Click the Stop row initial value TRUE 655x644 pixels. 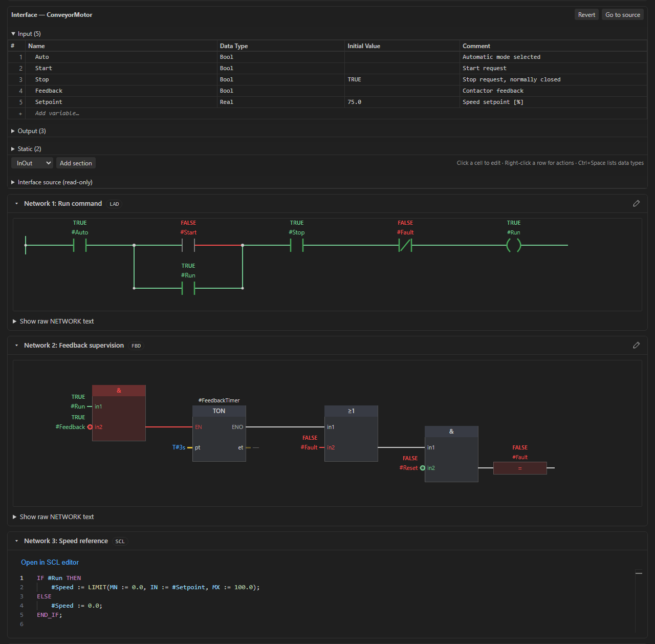pos(355,80)
